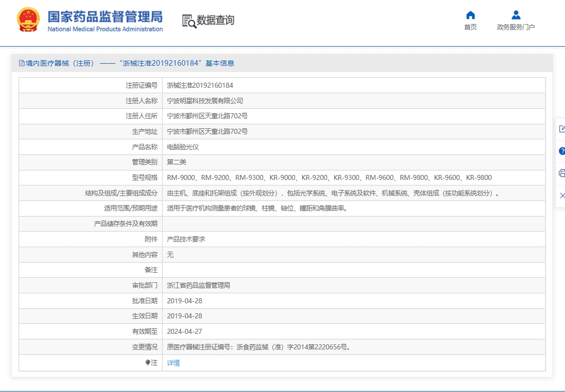
Task: Click the 有效期至 label
Action: [145, 331]
